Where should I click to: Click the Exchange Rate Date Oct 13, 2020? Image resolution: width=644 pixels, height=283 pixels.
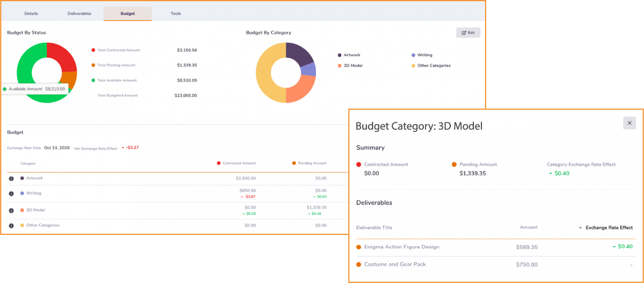[x=56, y=148]
